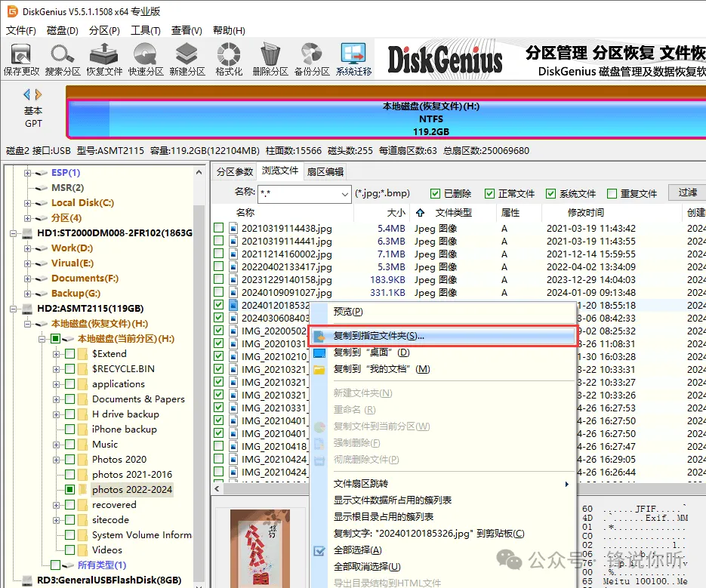The width and height of the screenshot is (706, 588).
Task: Click the Videos folder icon
Action: click(83, 550)
